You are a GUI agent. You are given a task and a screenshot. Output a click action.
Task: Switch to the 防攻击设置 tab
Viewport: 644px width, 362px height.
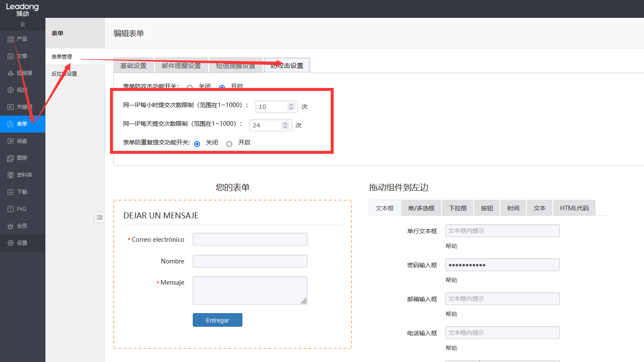[x=287, y=65]
